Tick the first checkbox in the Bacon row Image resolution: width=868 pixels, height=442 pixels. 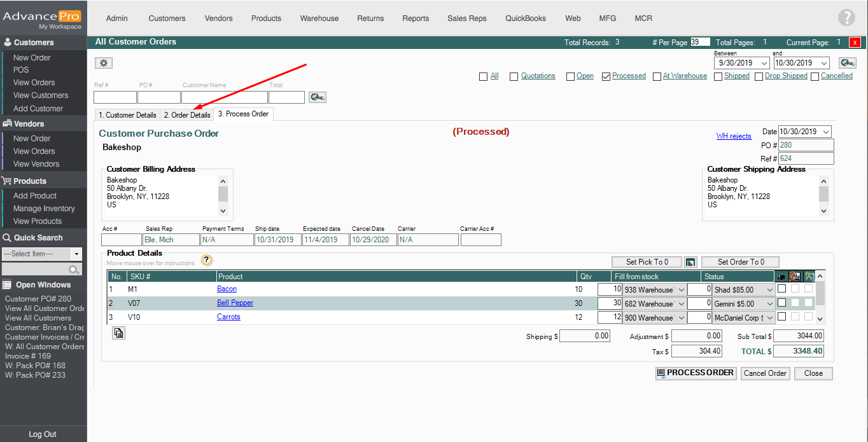[781, 289]
